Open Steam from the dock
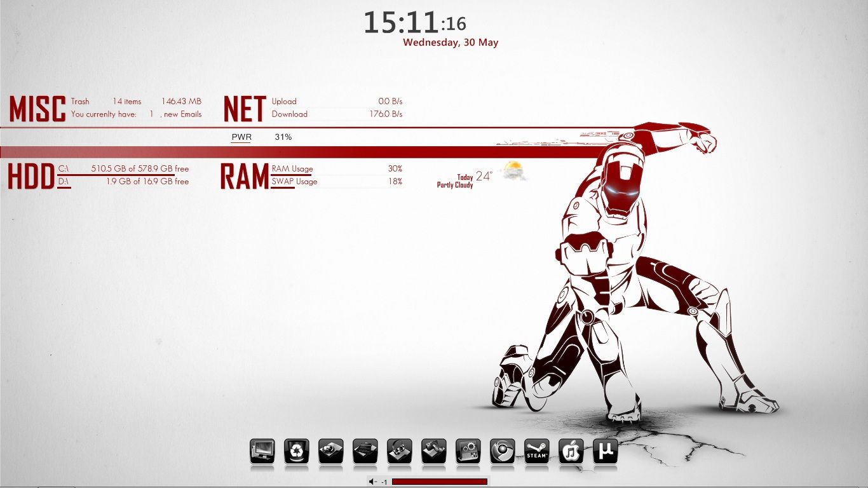This screenshot has width=868, height=488. 536,452
